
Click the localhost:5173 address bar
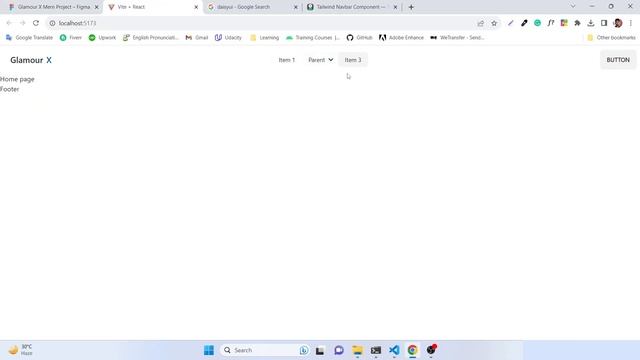click(261, 23)
